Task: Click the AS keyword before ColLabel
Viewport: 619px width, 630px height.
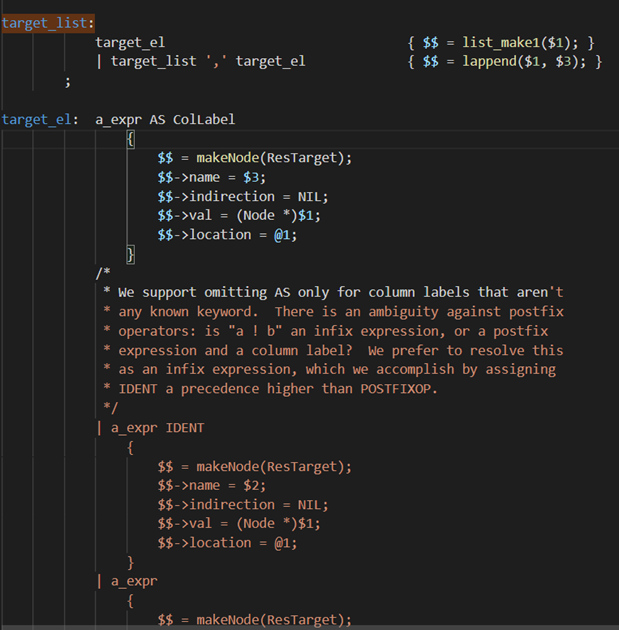Action: (157, 119)
